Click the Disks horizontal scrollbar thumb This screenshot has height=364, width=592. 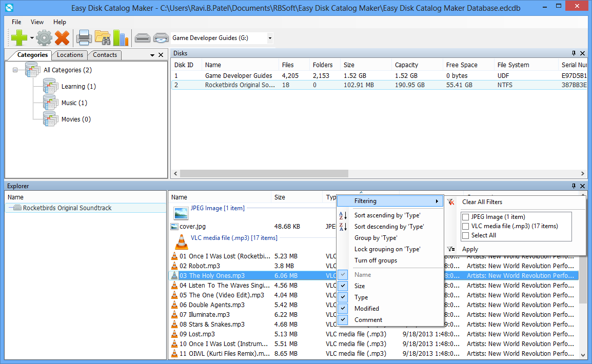[264, 173]
